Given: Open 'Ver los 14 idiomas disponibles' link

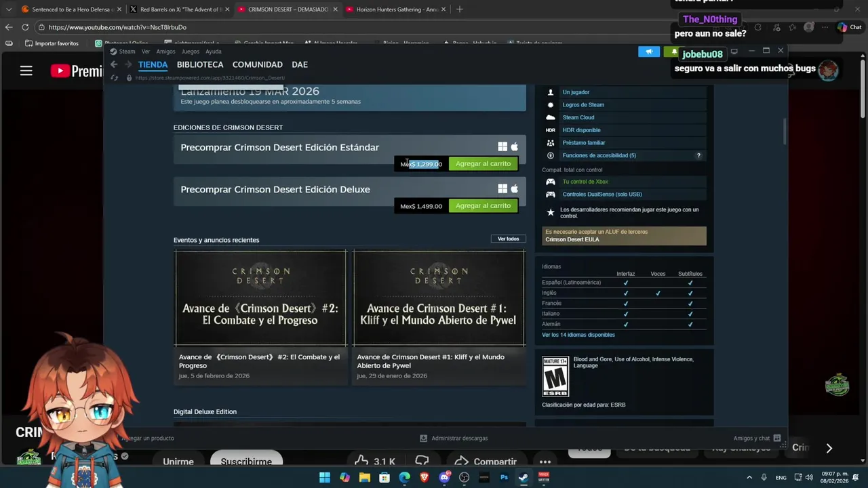Looking at the screenshot, I should click(x=578, y=335).
